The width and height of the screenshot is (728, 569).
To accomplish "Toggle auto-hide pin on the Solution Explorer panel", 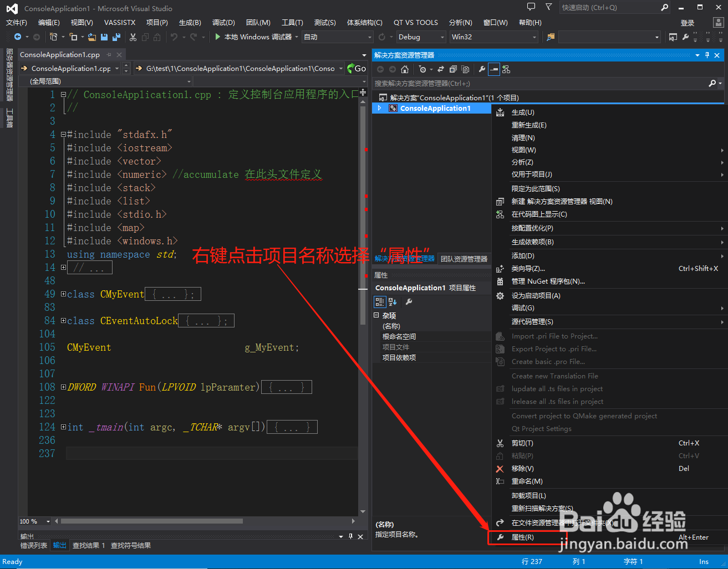I will coord(707,55).
